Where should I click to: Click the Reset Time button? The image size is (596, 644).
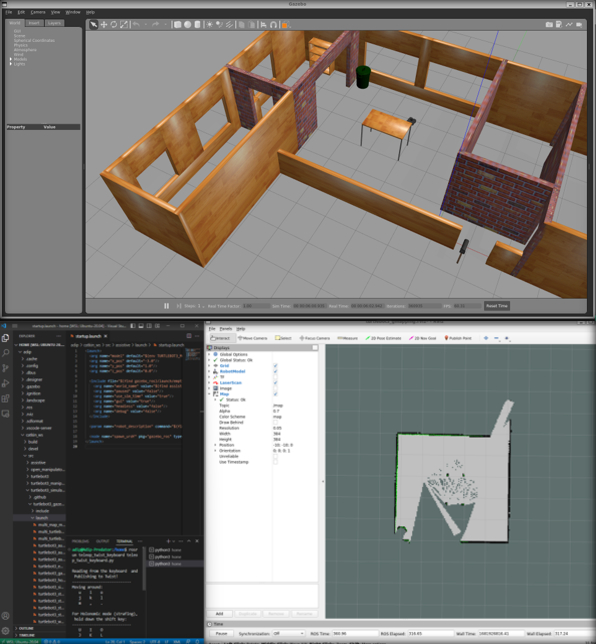coord(497,306)
